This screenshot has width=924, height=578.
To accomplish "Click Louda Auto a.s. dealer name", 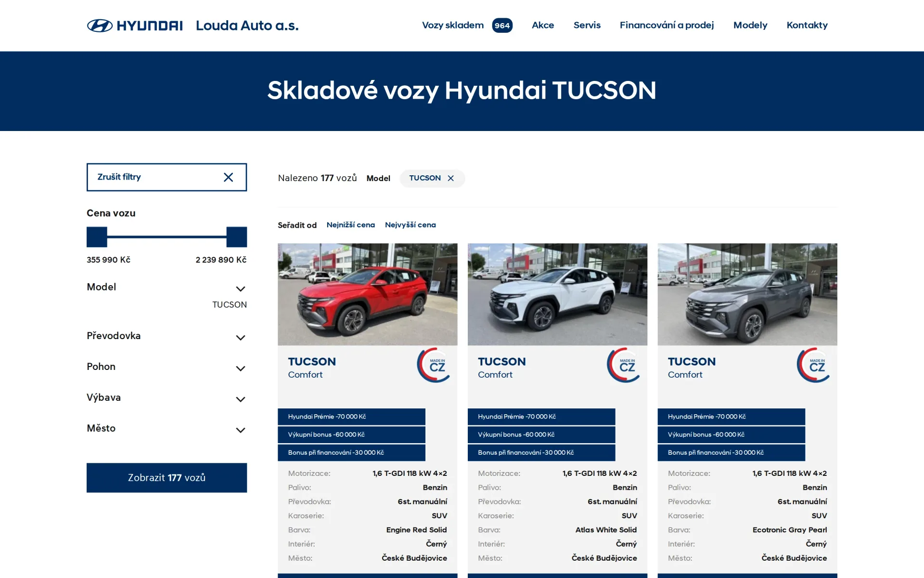I will pos(247,26).
